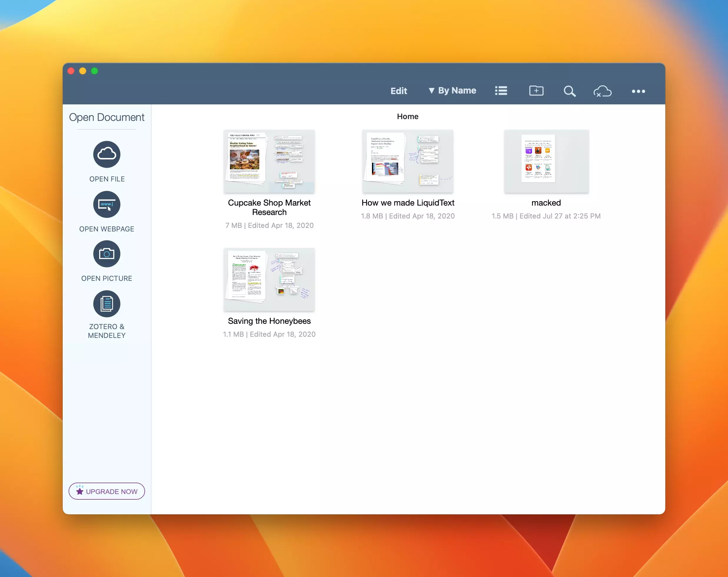728x577 pixels.
Task: Click the cloud sync status icon
Action: click(x=602, y=91)
